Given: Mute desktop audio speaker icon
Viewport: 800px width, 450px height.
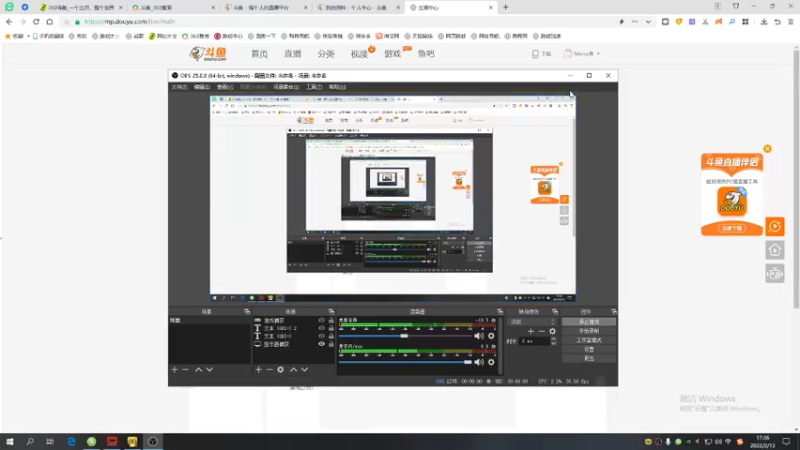Looking at the screenshot, I should (x=479, y=336).
